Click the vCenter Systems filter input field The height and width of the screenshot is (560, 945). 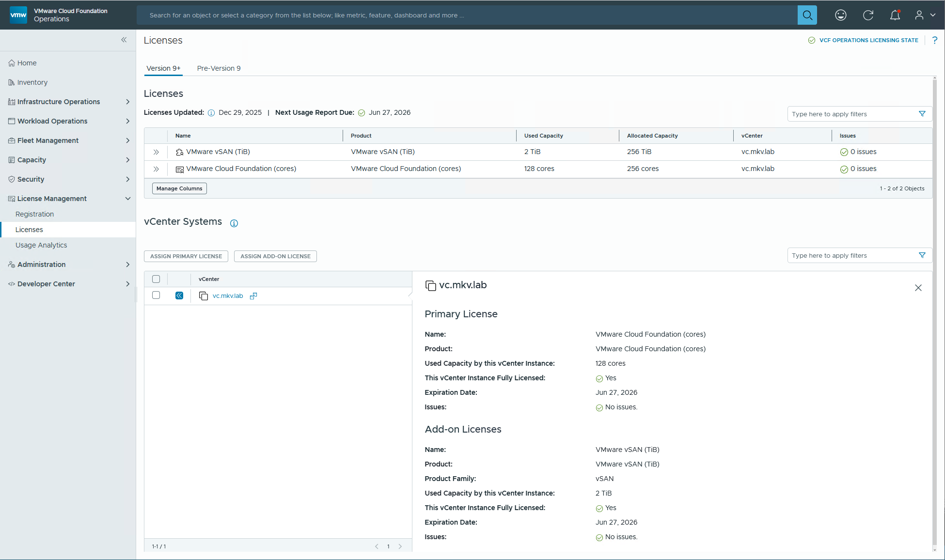coord(853,255)
